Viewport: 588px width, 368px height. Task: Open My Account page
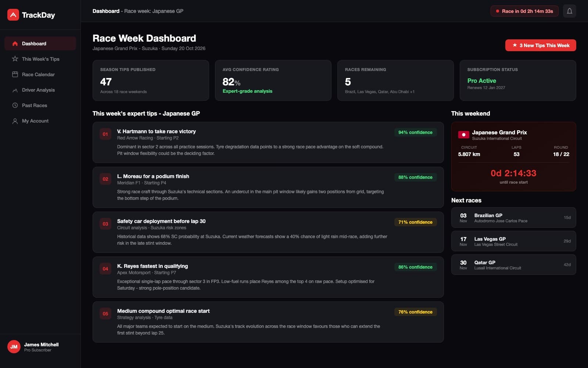coord(40,121)
